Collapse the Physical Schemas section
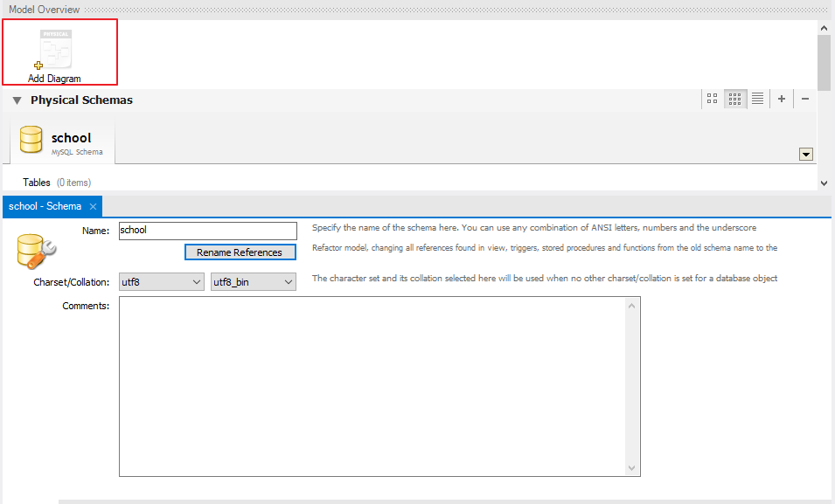Screen dimensions: 835x504 pos(17,100)
